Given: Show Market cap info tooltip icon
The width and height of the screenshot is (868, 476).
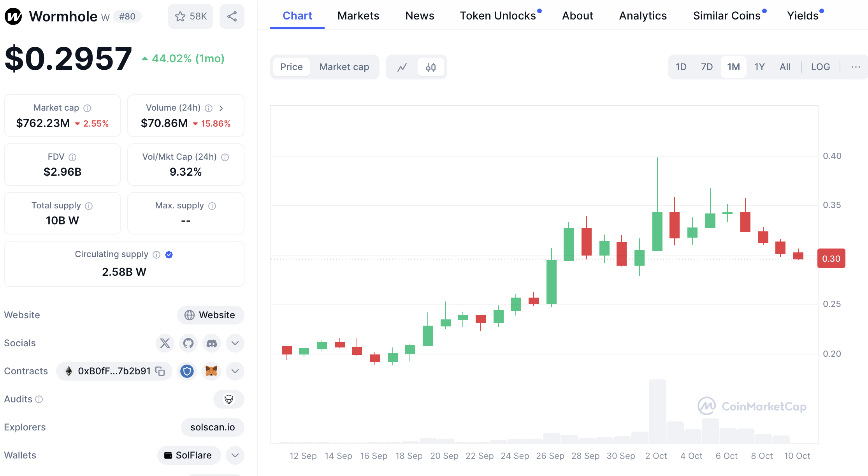Looking at the screenshot, I should pos(87,108).
